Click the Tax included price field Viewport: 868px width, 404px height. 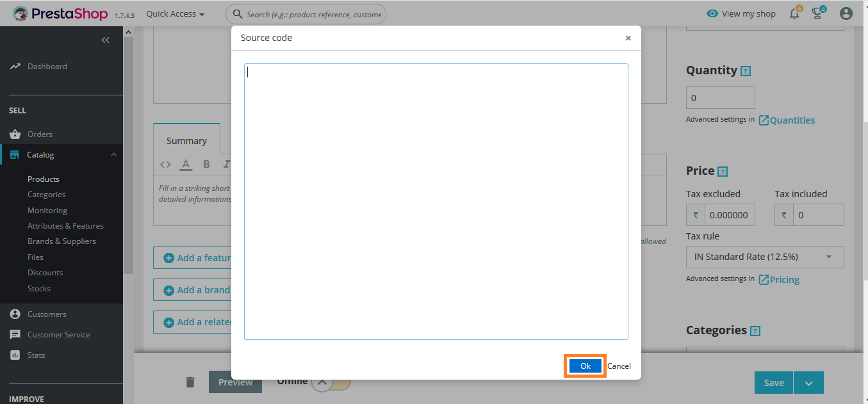(x=818, y=215)
